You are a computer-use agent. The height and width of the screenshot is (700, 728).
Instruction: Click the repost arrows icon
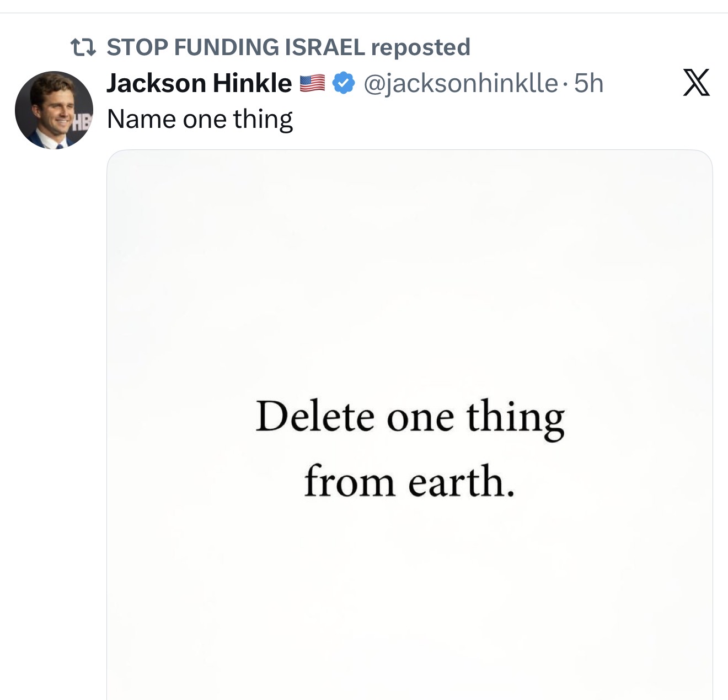click(x=84, y=48)
